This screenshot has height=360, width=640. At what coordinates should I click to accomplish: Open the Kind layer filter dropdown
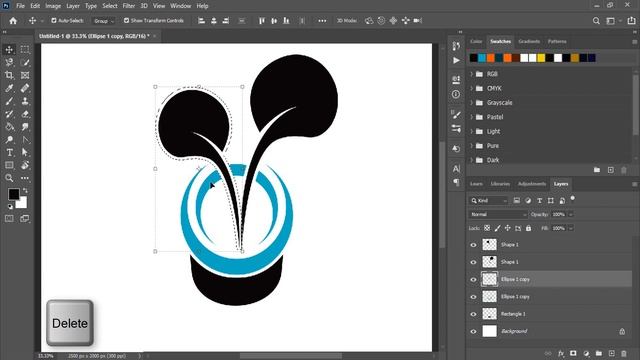(489, 200)
